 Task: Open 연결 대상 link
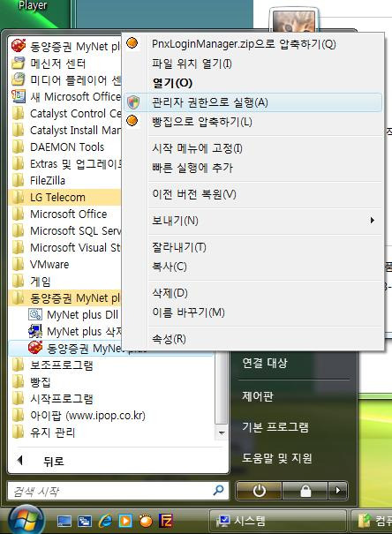(x=265, y=363)
